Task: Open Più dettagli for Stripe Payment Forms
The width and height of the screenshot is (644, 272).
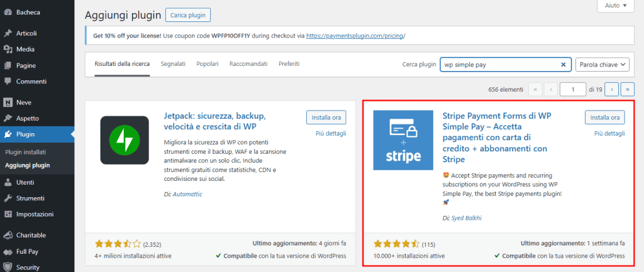Action: [609, 133]
